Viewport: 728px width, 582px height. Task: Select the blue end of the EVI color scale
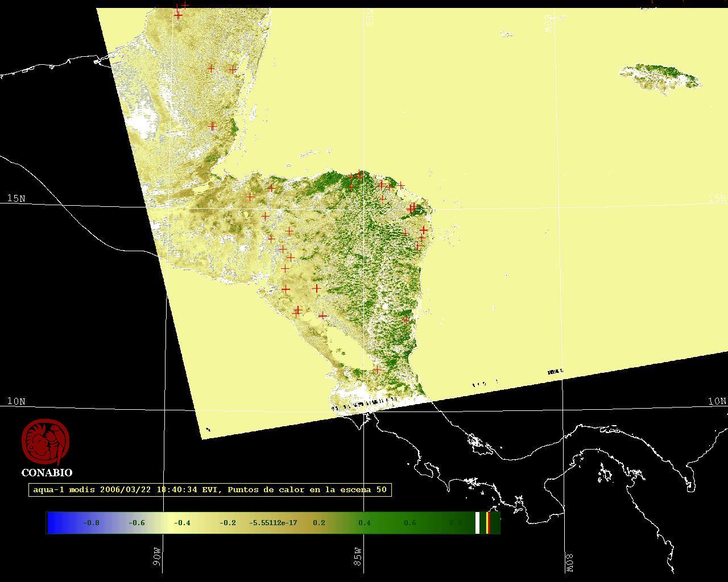[55, 522]
